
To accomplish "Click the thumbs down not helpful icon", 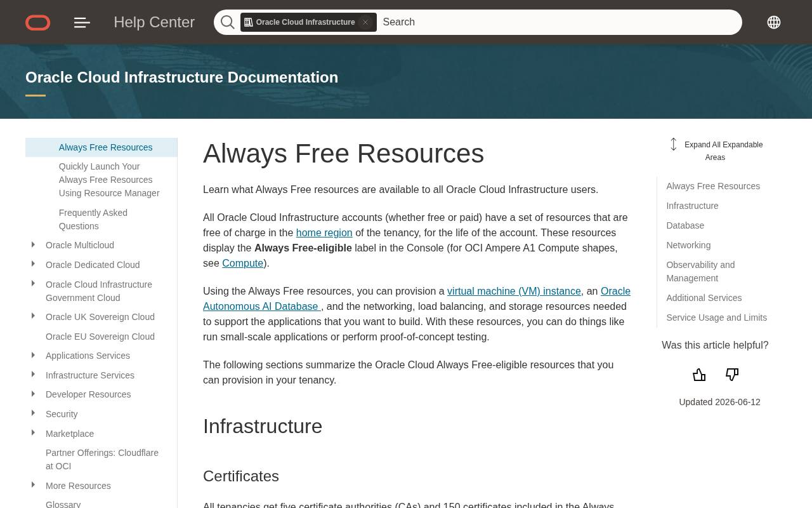I will tap(732, 375).
